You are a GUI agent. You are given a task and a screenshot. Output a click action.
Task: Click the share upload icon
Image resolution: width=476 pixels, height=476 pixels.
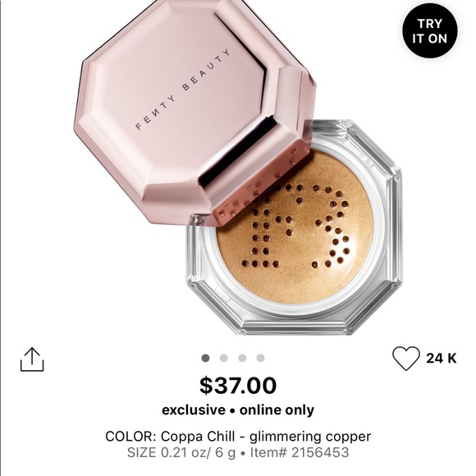tap(32, 359)
